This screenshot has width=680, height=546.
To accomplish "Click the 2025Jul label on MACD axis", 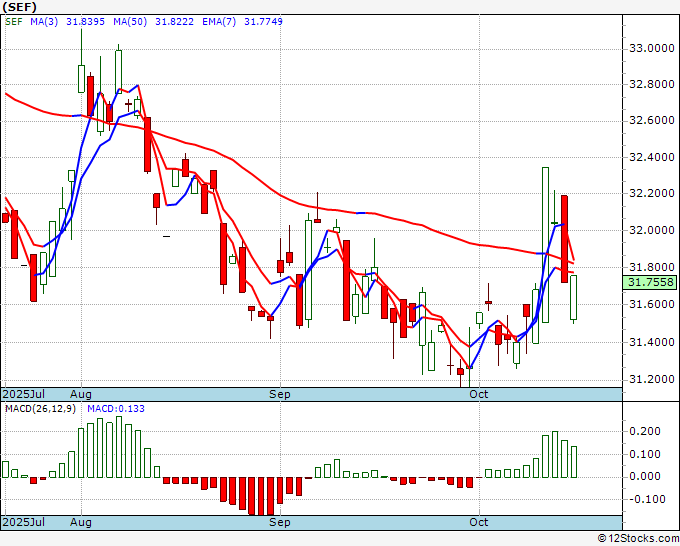I will pyautogui.click(x=23, y=522).
